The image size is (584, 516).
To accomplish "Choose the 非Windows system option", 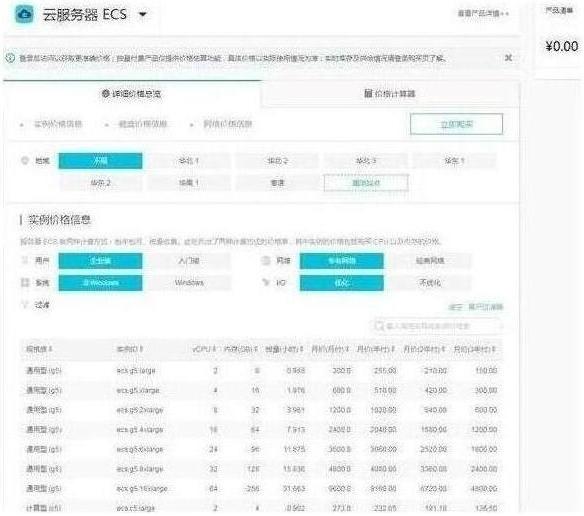I will click(x=100, y=283).
